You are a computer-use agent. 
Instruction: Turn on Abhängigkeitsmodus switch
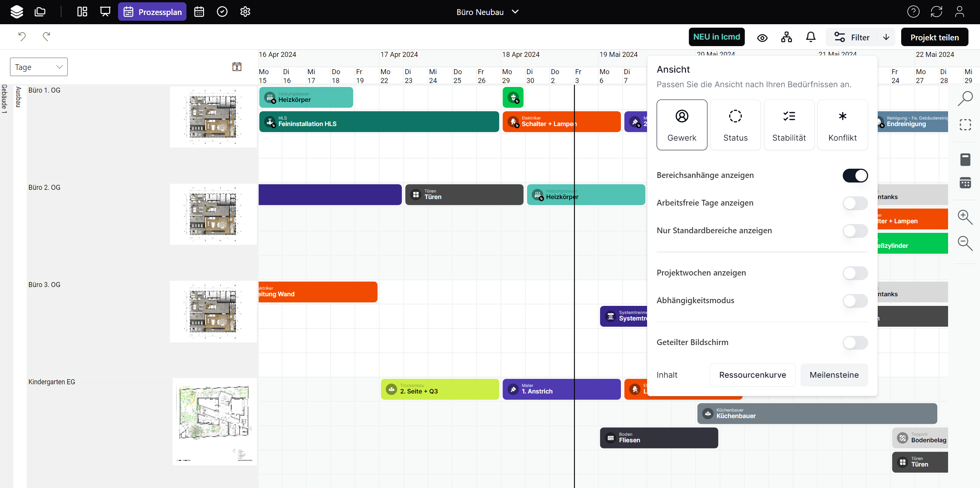coord(855,301)
